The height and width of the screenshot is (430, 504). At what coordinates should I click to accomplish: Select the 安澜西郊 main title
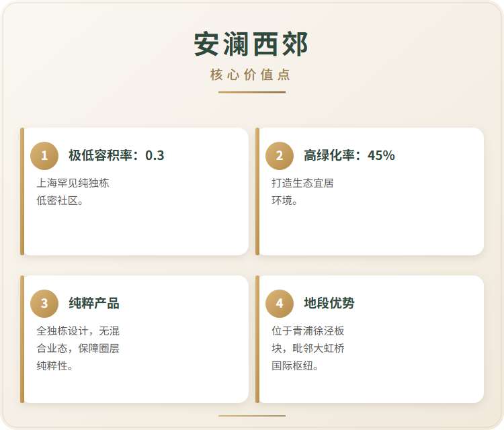pyautogui.click(x=252, y=44)
